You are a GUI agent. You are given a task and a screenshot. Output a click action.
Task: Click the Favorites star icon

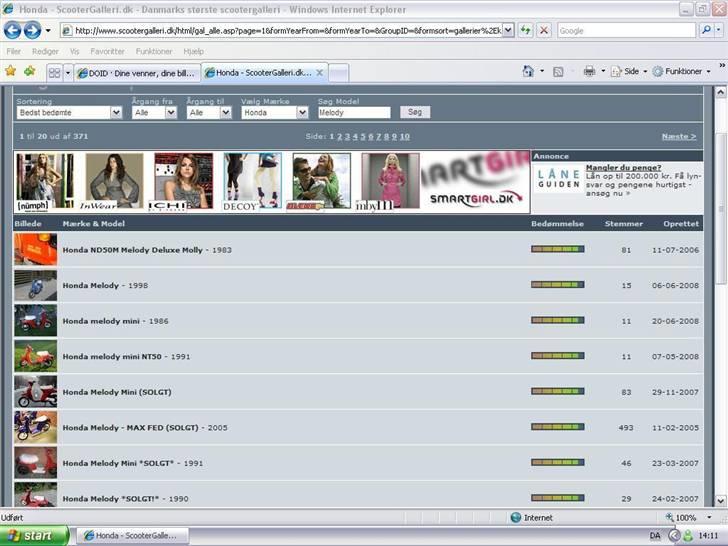pyautogui.click(x=11, y=72)
